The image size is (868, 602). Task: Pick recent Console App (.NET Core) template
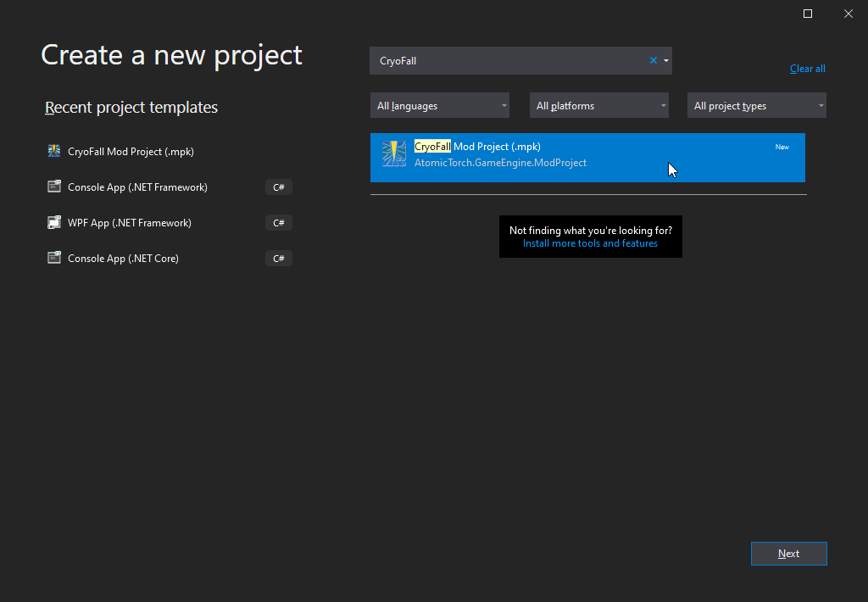tap(123, 259)
